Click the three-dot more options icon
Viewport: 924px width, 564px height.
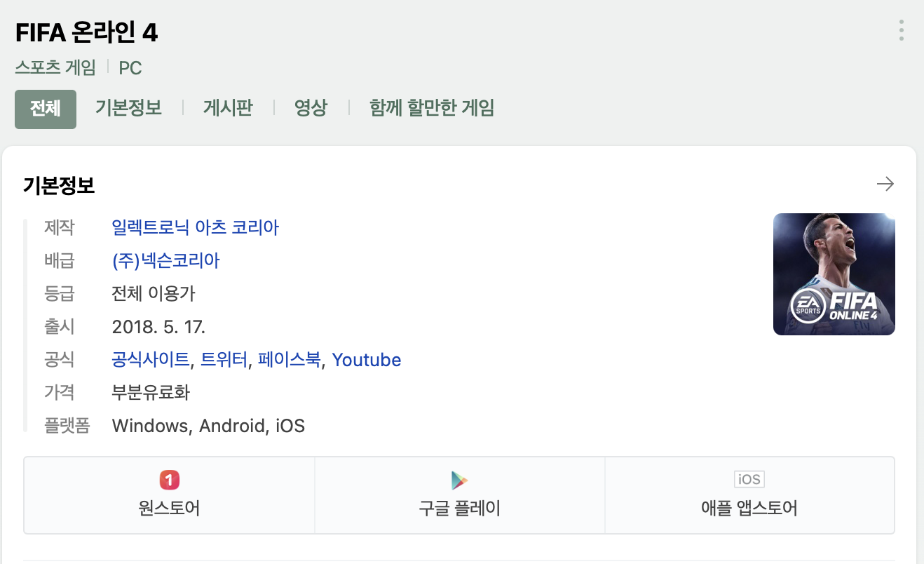coord(901,30)
